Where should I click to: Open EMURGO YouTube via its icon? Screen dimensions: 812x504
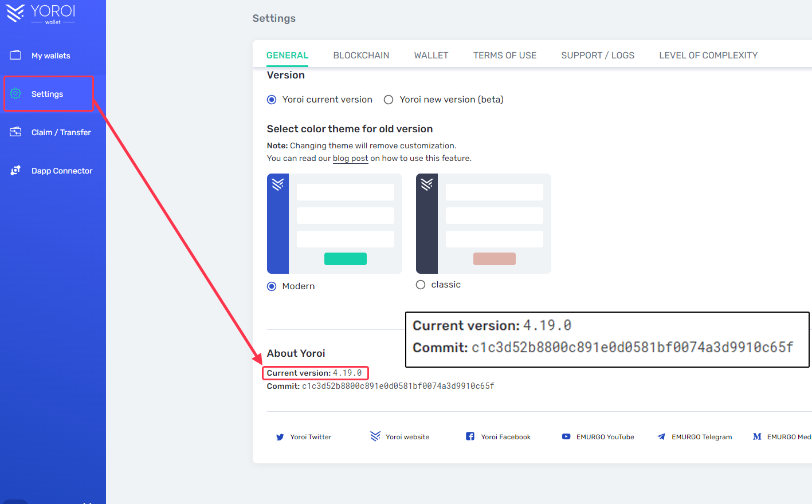coord(566,436)
